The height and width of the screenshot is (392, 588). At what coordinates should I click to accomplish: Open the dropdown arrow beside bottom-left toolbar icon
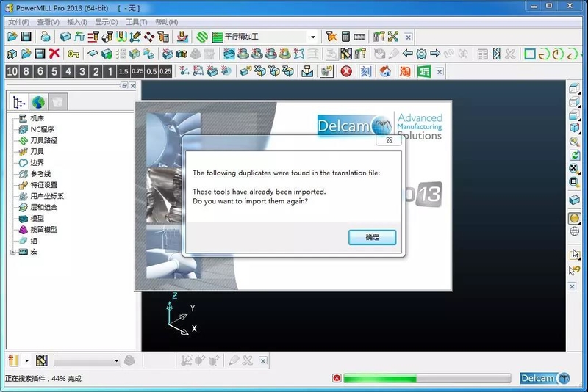(26, 361)
